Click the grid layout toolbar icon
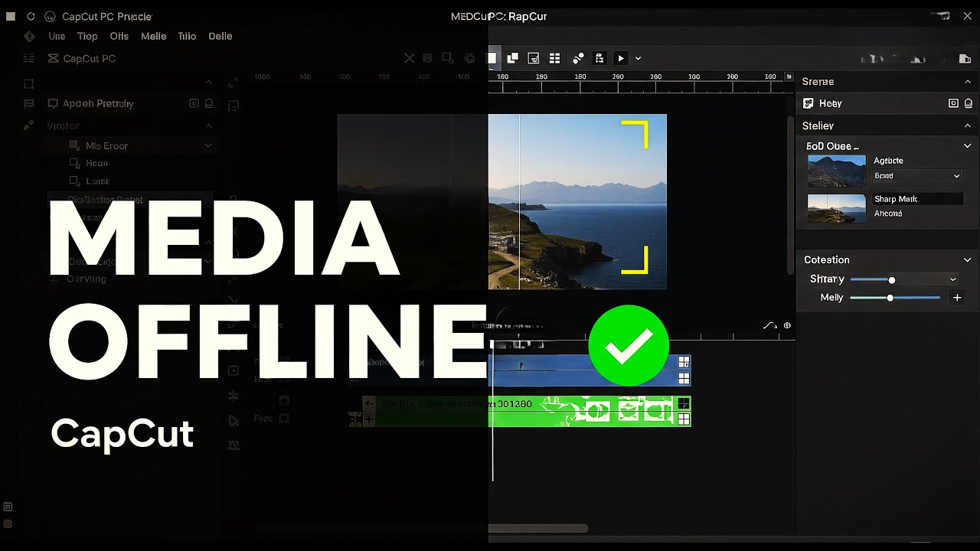This screenshot has height=551, width=980. coord(555,58)
